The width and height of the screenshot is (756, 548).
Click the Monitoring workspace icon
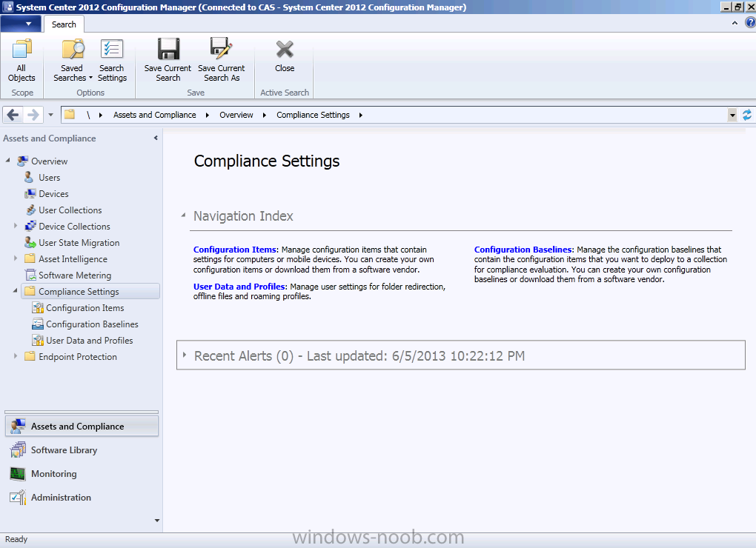pyautogui.click(x=18, y=474)
